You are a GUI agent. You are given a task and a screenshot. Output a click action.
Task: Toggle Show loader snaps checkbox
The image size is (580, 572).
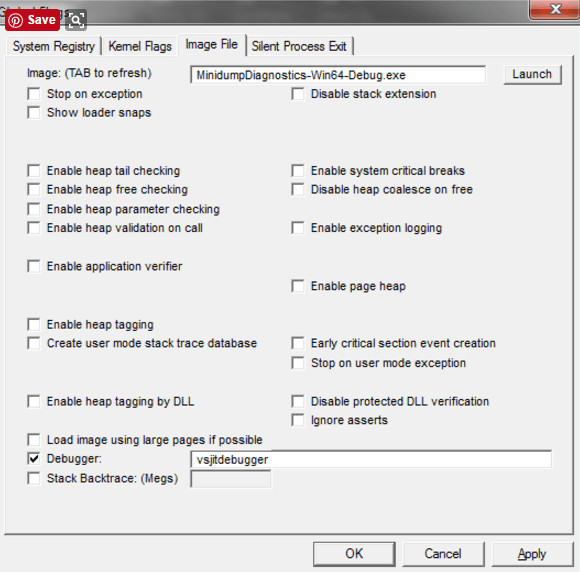point(34,112)
